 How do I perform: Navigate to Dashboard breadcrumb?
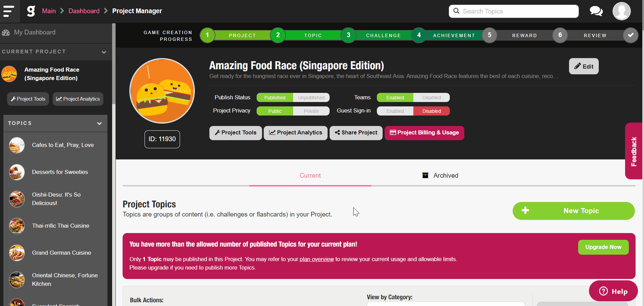(84, 11)
